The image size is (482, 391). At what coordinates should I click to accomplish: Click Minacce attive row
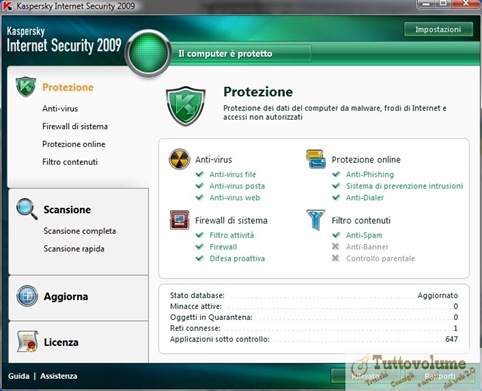point(314,306)
